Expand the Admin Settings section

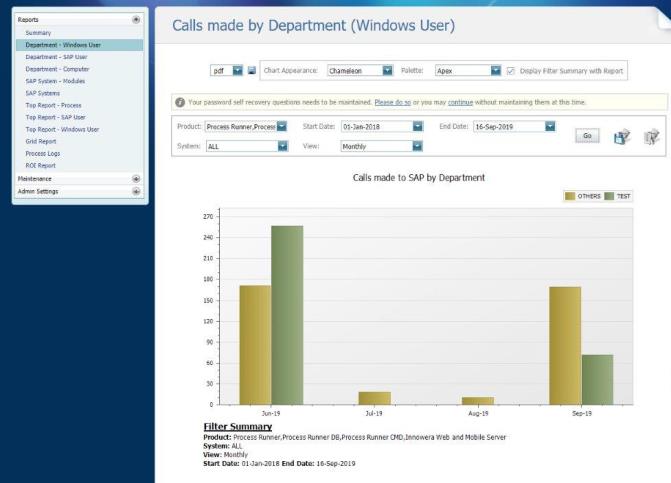click(136, 191)
